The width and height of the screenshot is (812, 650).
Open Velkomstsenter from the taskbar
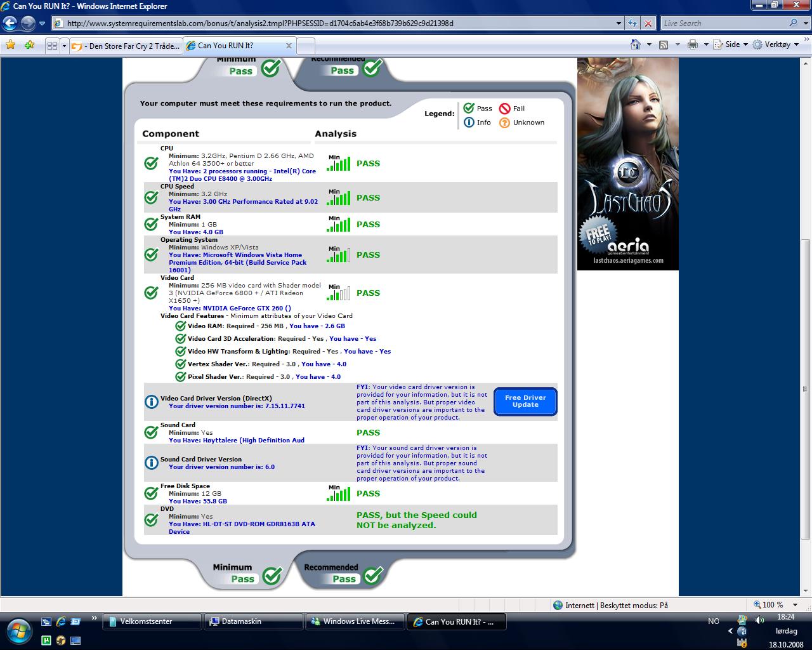(x=152, y=621)
